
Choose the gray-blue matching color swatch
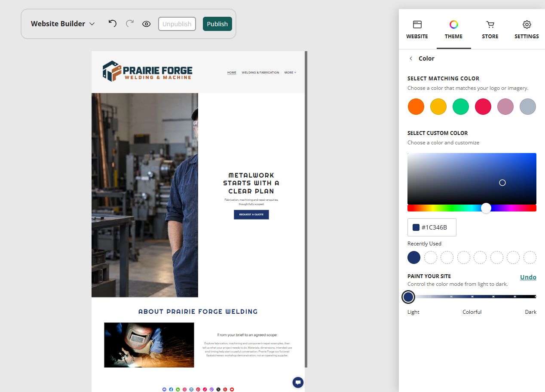point(528,107)
